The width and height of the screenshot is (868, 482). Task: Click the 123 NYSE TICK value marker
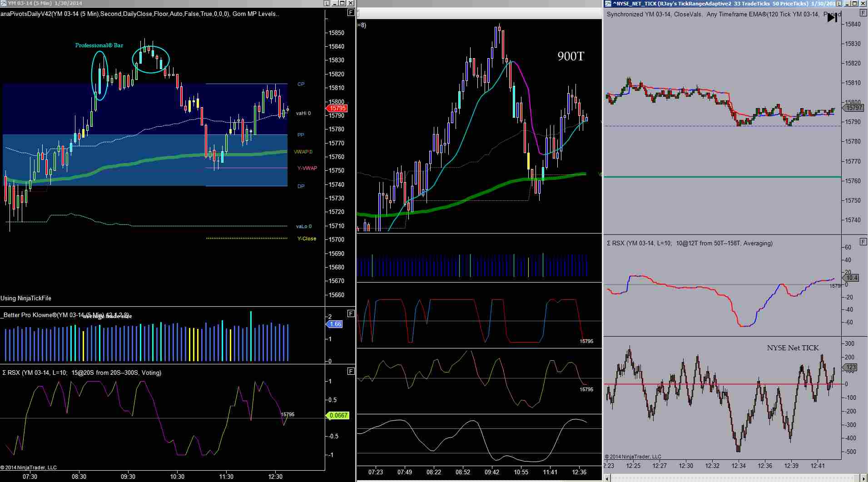[x=850, y=367]
